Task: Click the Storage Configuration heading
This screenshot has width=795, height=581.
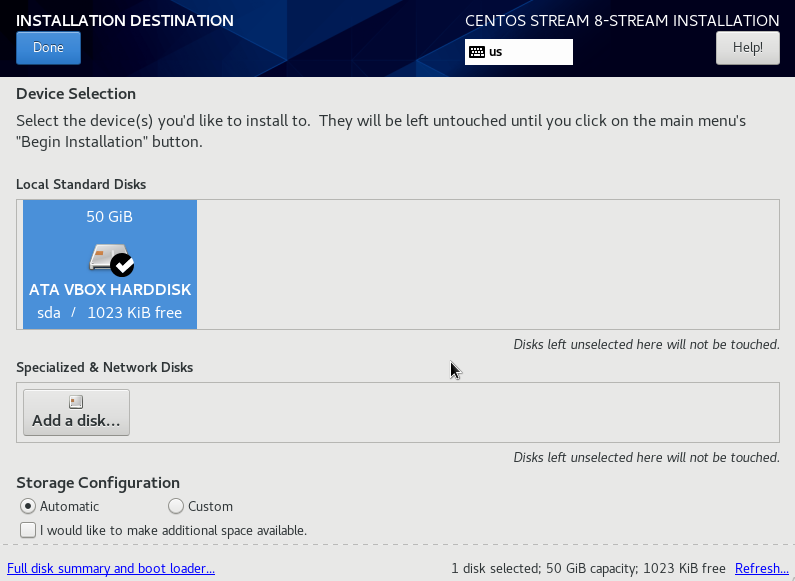Action: (98, 483)
